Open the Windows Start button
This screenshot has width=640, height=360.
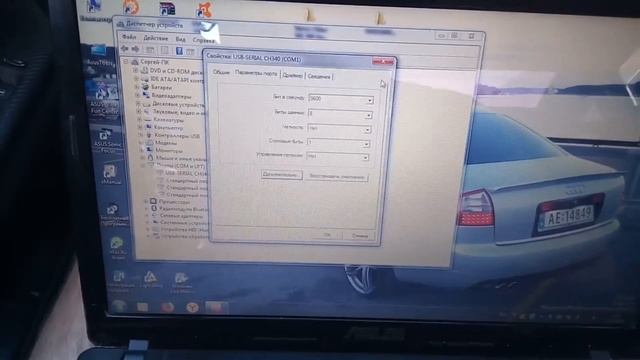click(x=119, y=306)
